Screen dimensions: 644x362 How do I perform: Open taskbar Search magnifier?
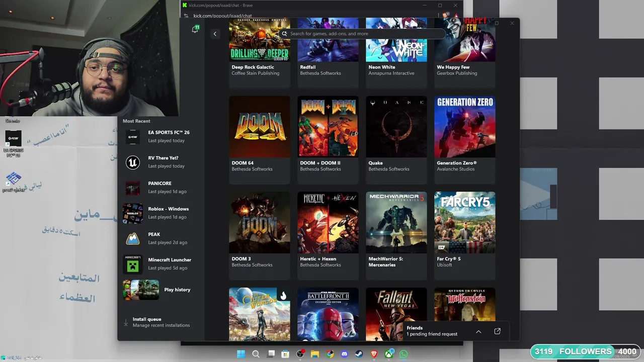click(x=256, y=354)
